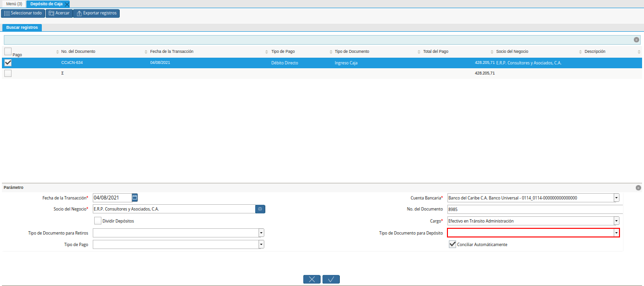Sort by No. del Documento column
Image resolution: width=644 pixels, height=286 pixels.
(x=78, y=51)
